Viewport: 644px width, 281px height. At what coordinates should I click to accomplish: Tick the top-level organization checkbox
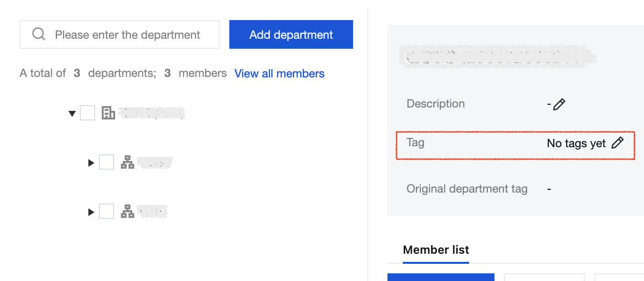pos(87,113)
